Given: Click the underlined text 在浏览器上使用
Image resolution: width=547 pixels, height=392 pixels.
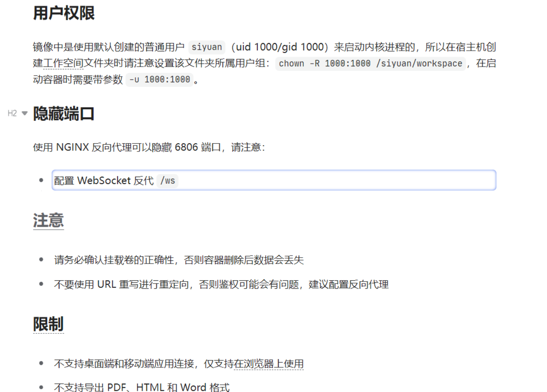Looking at the screenshot, I should 269,364.
